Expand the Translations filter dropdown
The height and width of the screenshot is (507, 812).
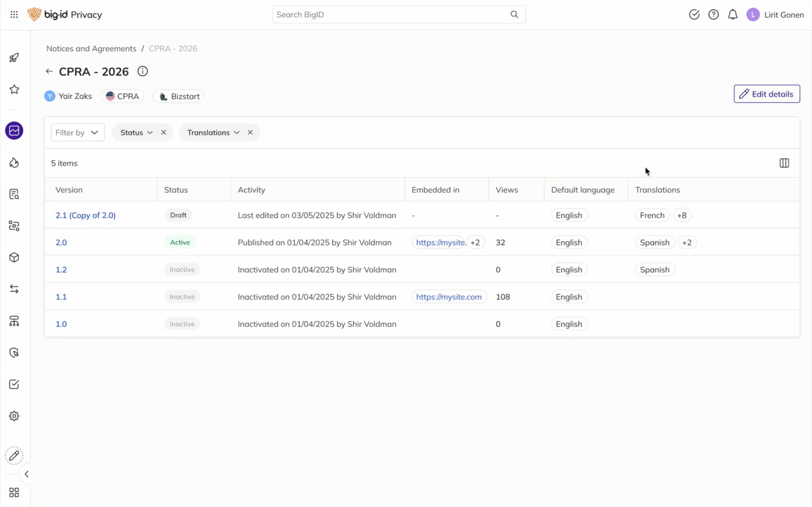tap(237, 132)
